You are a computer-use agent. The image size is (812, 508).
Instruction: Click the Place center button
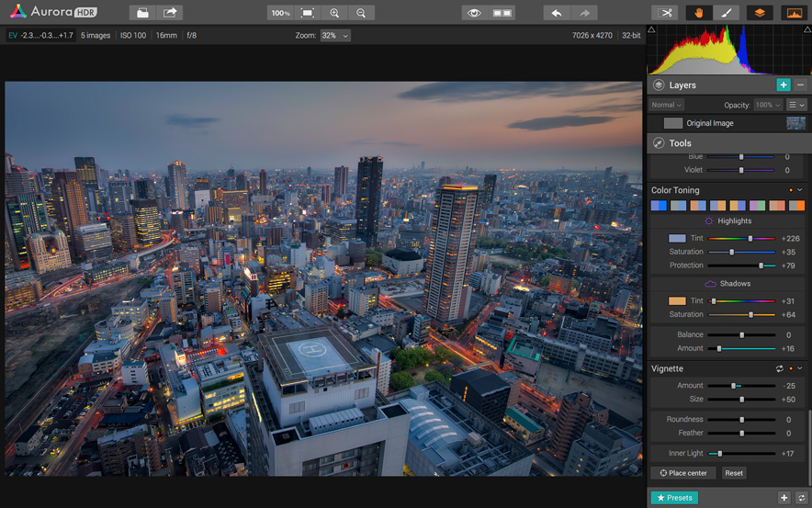tap(683, 473)
